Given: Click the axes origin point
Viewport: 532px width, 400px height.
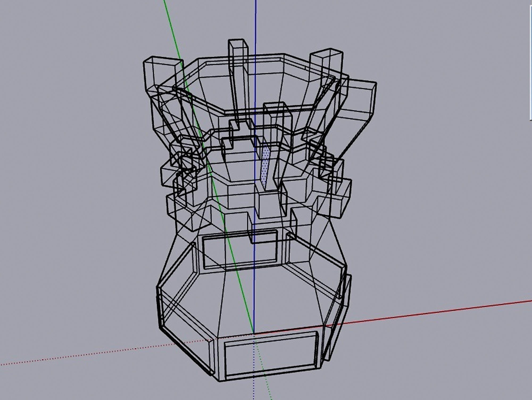Looking at the screenshot, I should 254,333.
